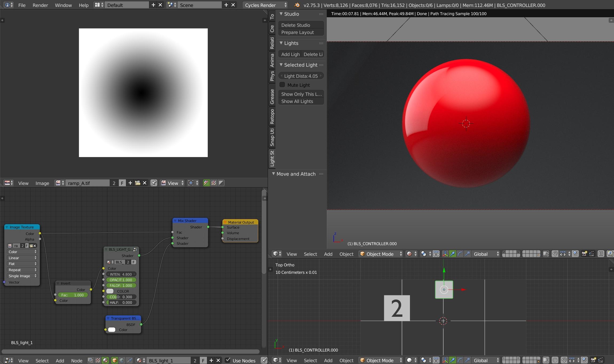Click the OpenGL render animation clapper icon
The width and height of the screenshot is (614, 364).
592,254
